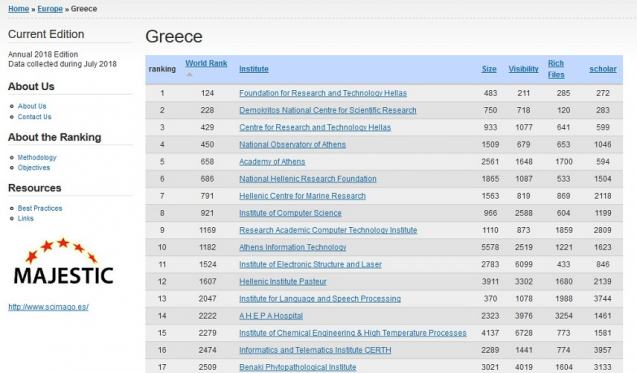Open Foundation for Research and Technology Hellas
Viewport: 637px width, 373px height.
click(x=323, y=93)
